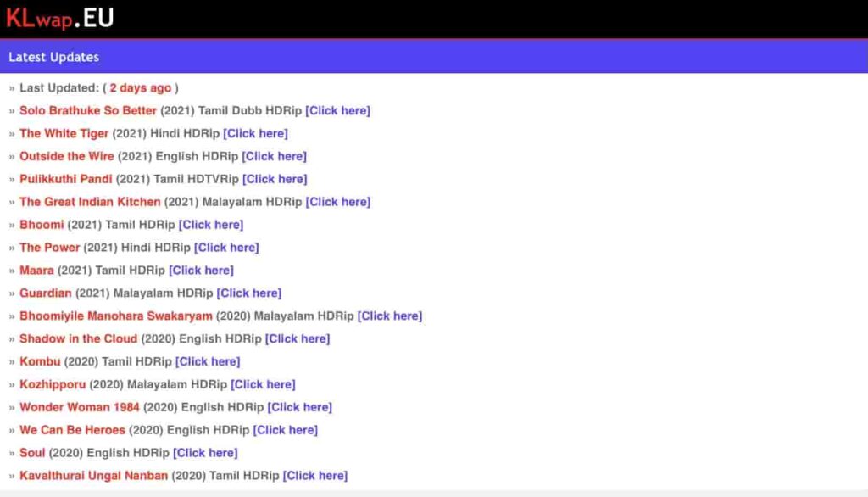The width and height of the screenshot is (868, 497).
Task: Open the Shadow in the Cloud title link
Action: pyautogui.click(x=79, y=338)
